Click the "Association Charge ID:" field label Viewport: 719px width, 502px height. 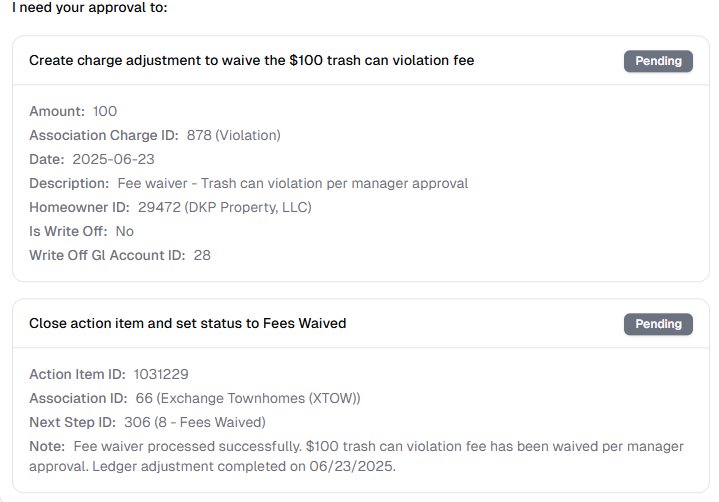pyautogui.click(x=104, y=135)
